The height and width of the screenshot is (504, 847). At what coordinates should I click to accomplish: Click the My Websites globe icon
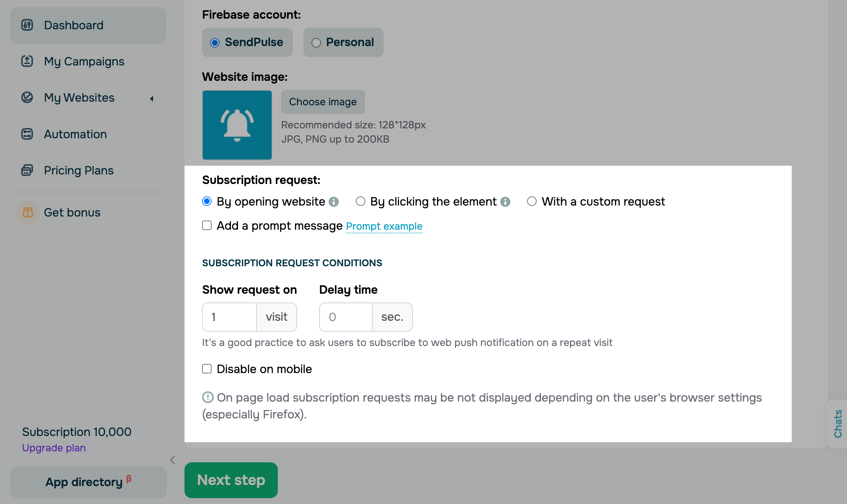tap(27, 97)
